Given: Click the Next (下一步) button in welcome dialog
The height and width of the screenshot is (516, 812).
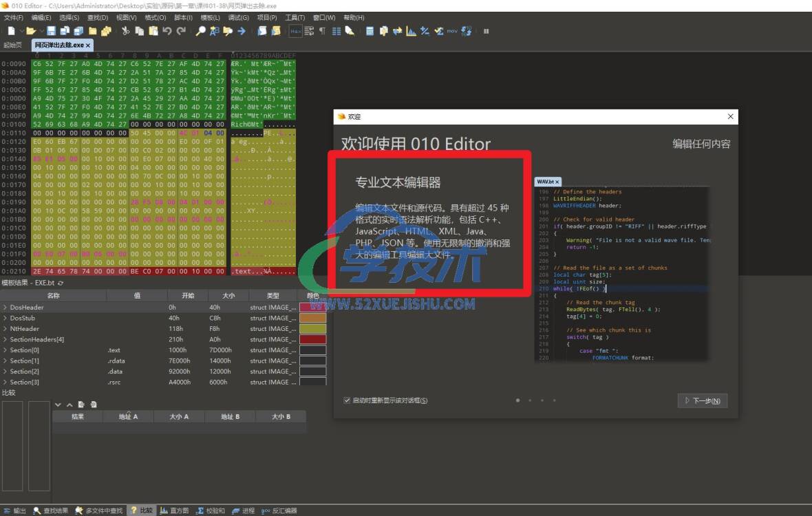Looking at the screenshot, I should click(703, 400).
